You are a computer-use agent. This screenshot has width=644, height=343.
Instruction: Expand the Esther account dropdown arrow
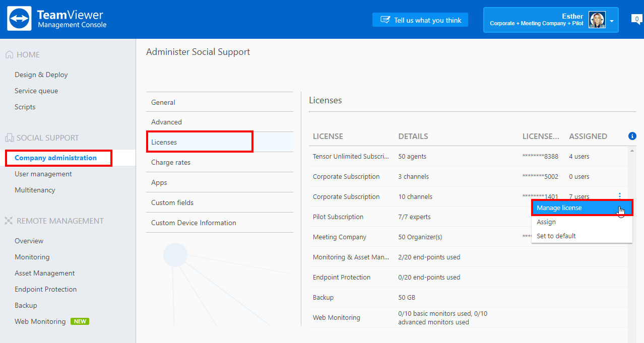(x=612, y=21)
